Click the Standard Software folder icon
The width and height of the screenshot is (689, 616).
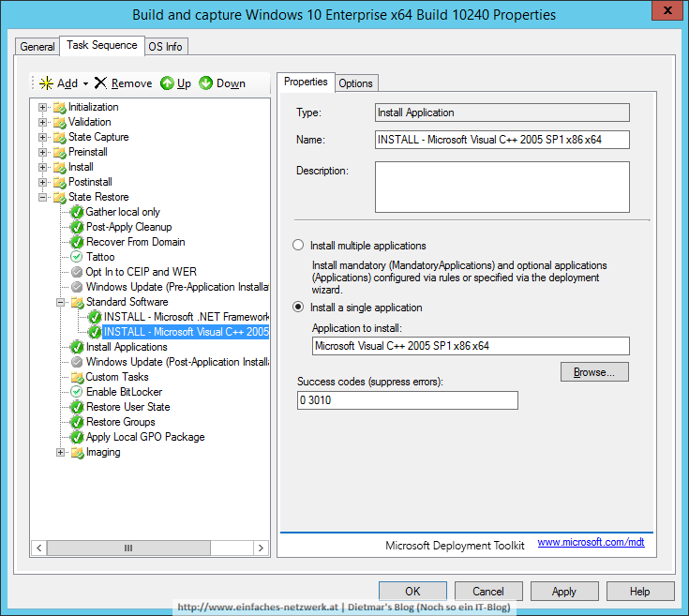(77, 302)
